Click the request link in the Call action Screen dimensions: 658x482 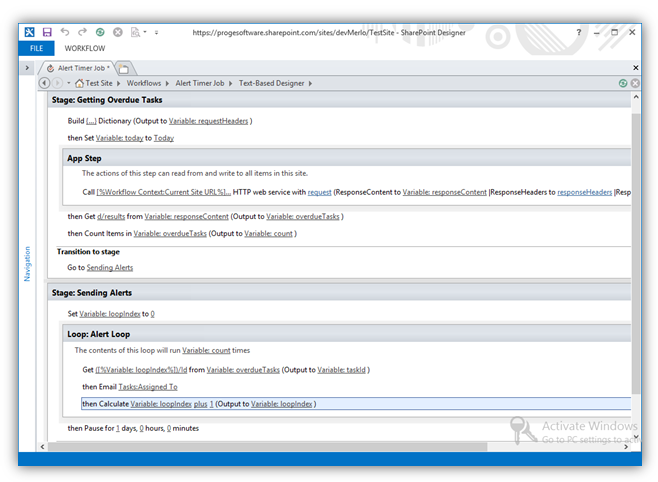[x=319, y=192]
